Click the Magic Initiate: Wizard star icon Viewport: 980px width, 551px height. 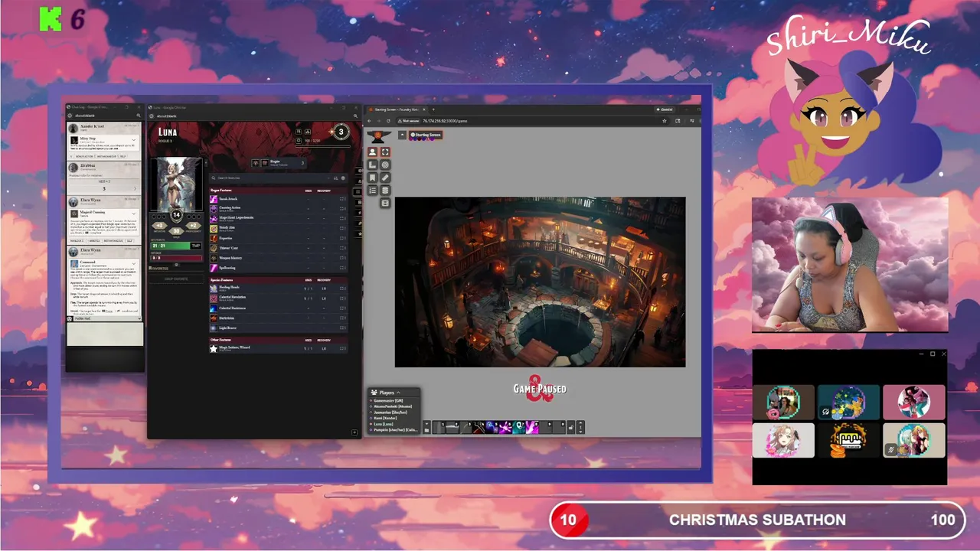pyautogui.click(x=214, y=349)
